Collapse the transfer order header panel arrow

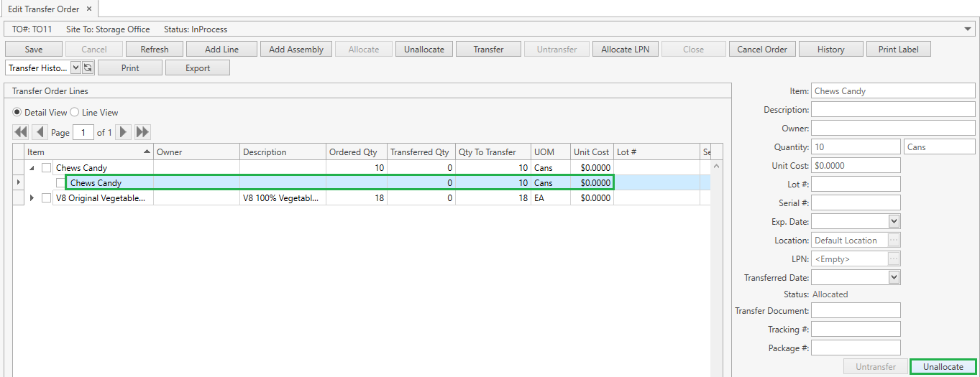[968, 29]
